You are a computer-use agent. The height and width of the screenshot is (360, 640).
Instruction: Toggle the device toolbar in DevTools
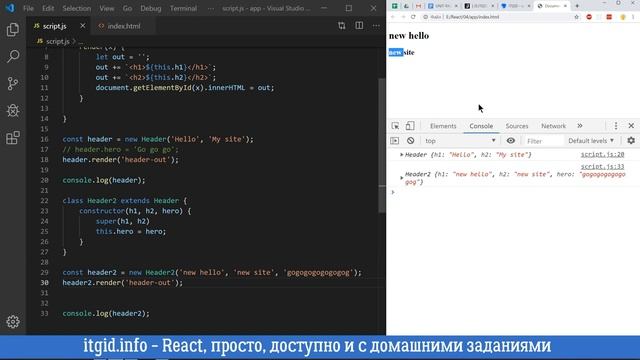coord(410,126)
